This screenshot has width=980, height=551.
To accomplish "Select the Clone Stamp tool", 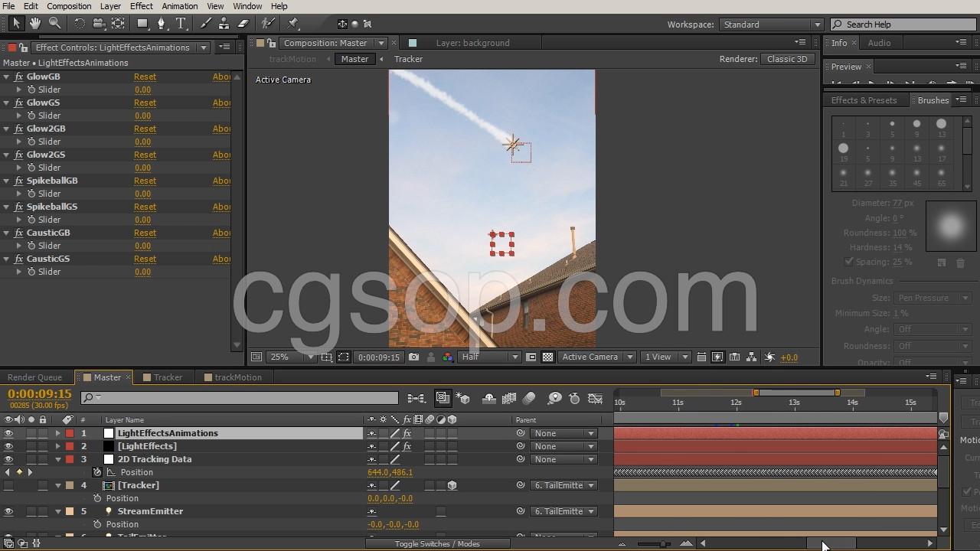I will (224, 24).
